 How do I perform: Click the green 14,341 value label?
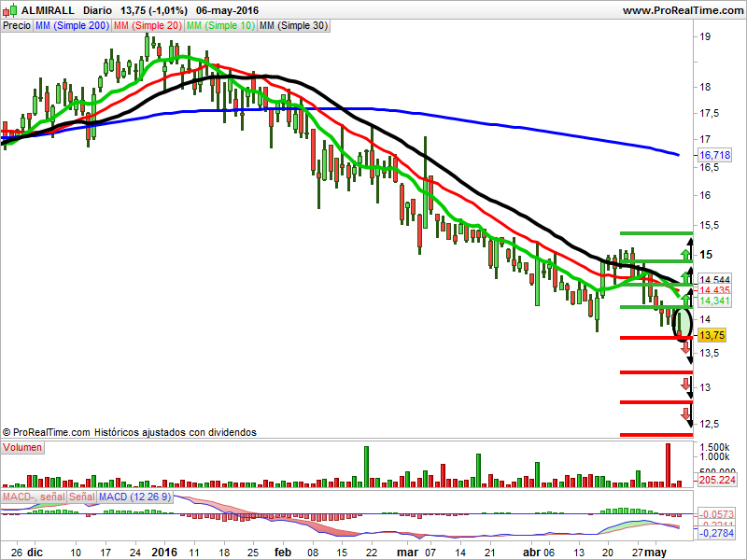click(714, 301)
